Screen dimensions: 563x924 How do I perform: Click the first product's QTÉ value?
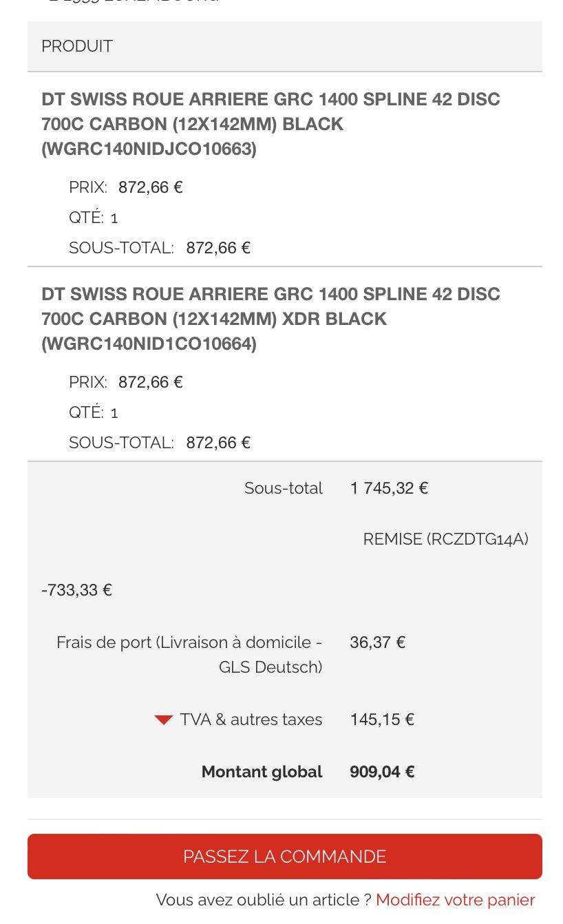click(x=114, y=218)
